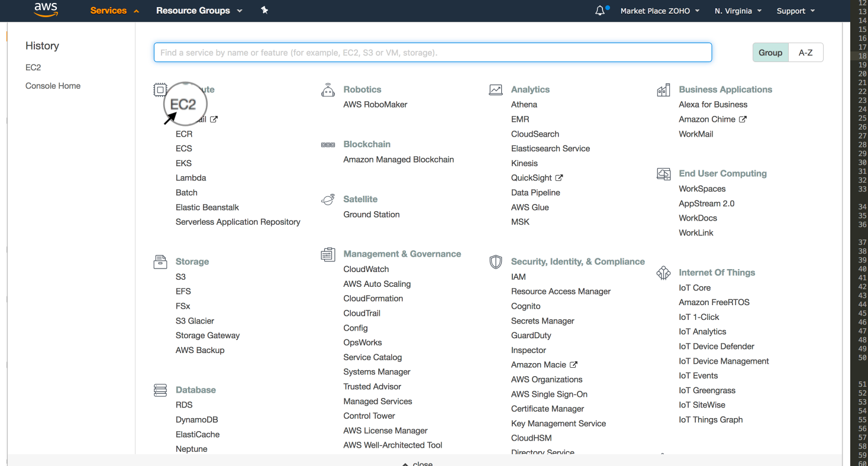Switch to Group view

pos(770,53)
